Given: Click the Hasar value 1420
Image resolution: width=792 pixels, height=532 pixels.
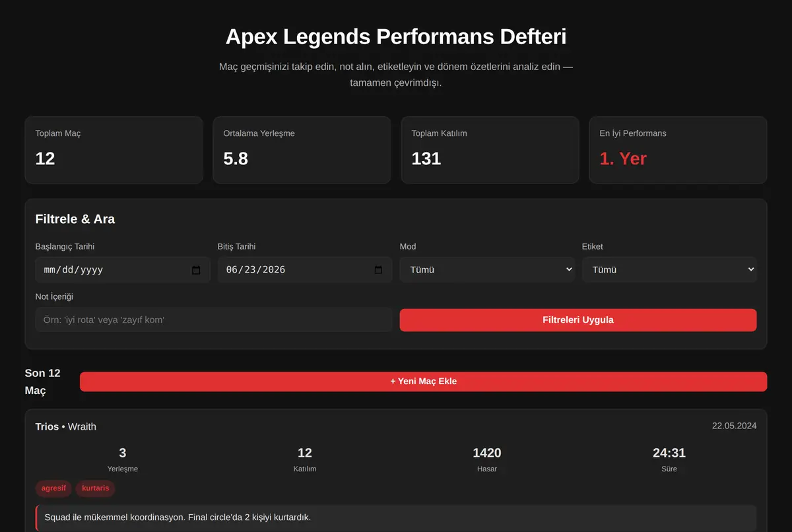Looking at the screenshot, I should pyautogui.click(x=487, y=453).
